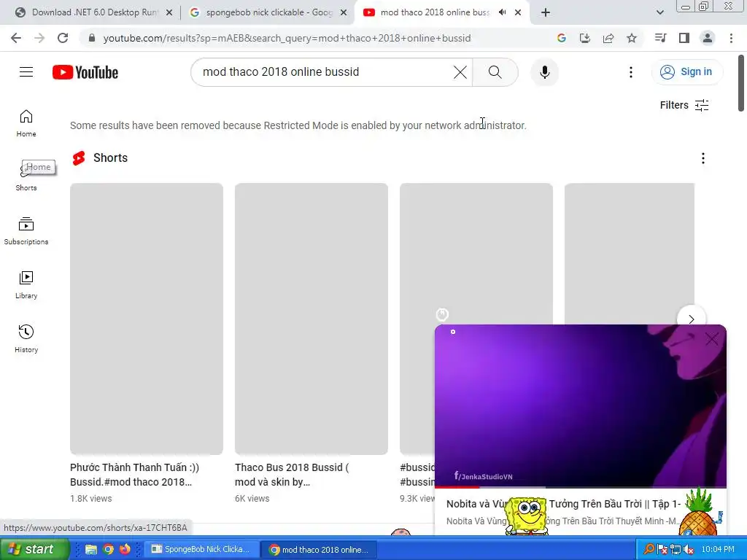This screenshot has width=747, height=560.
Task: Open Library in the sidebar
Action: (26, 285)
